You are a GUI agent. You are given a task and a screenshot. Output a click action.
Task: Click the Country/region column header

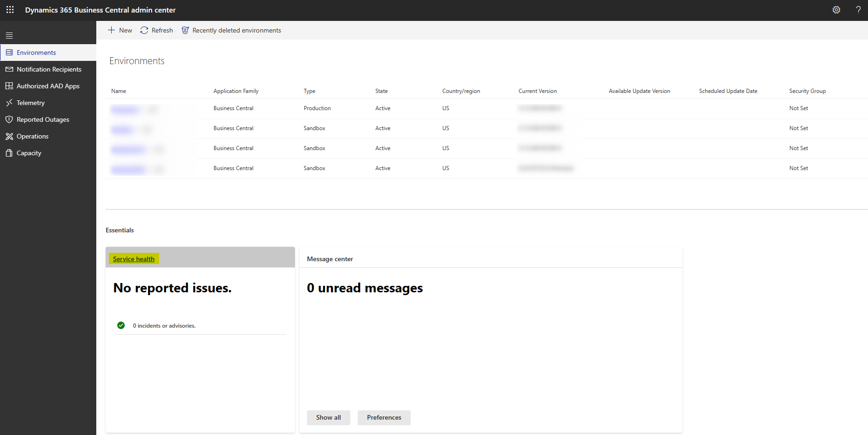(x=461, y=91)
